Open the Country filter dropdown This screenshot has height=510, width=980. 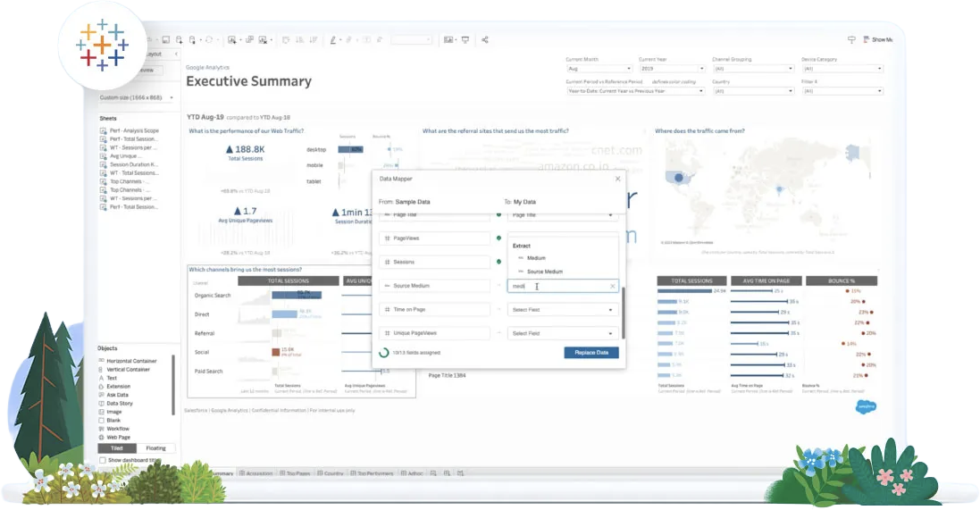click(753, 91)
